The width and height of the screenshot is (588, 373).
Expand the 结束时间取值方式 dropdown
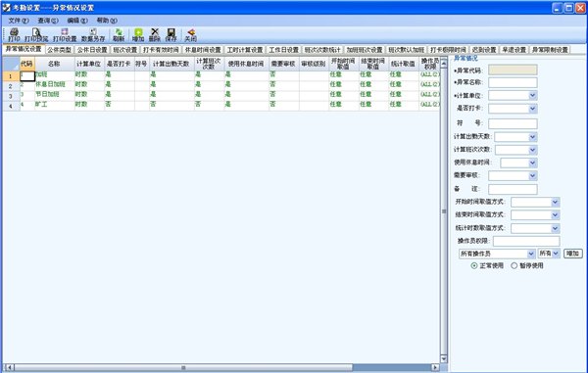pos(555,215)
